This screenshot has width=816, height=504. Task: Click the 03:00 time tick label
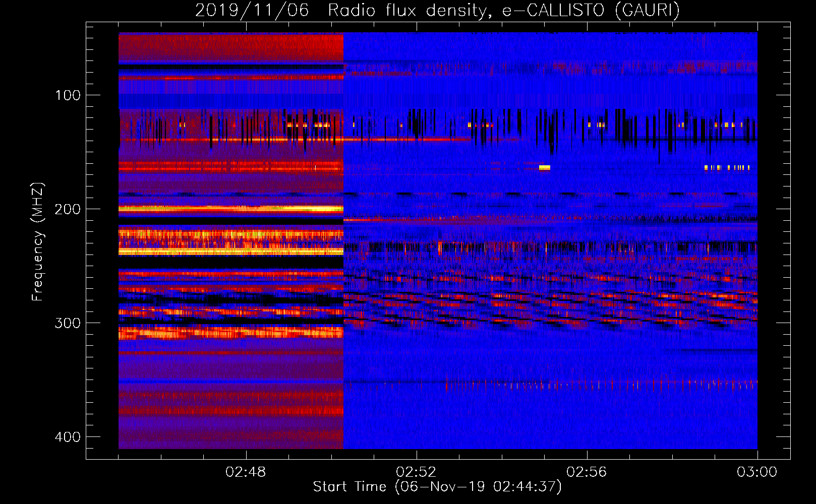tap(757, 472)
